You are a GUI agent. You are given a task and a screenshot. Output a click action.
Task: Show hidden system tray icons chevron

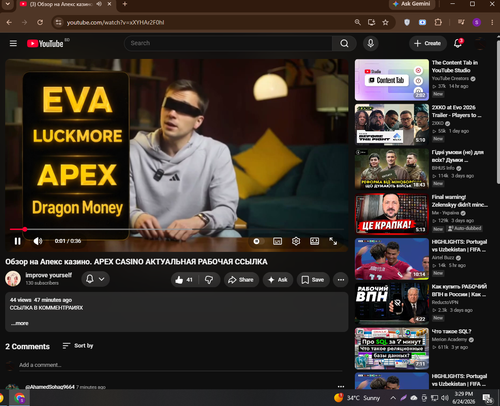[x=393, y=398]
